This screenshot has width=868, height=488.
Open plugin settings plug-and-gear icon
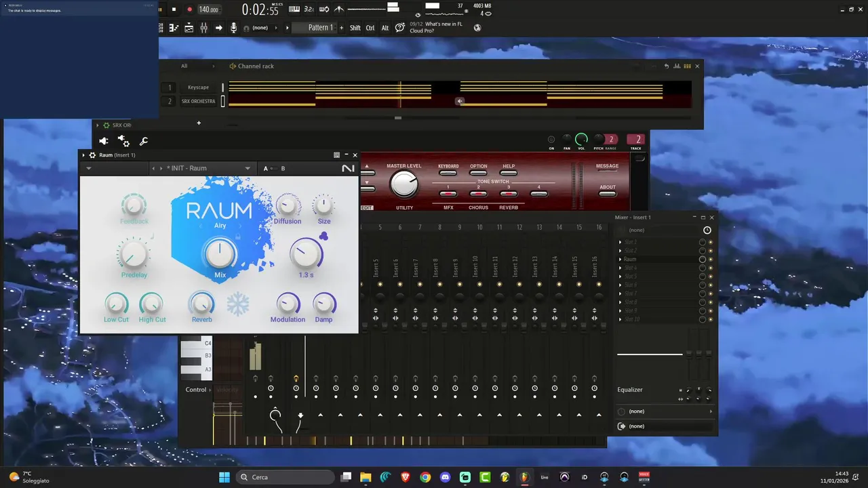123,141
